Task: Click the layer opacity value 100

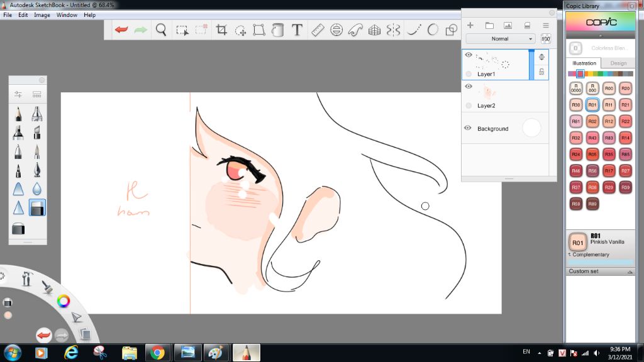Action: click(x=545, y=38)
